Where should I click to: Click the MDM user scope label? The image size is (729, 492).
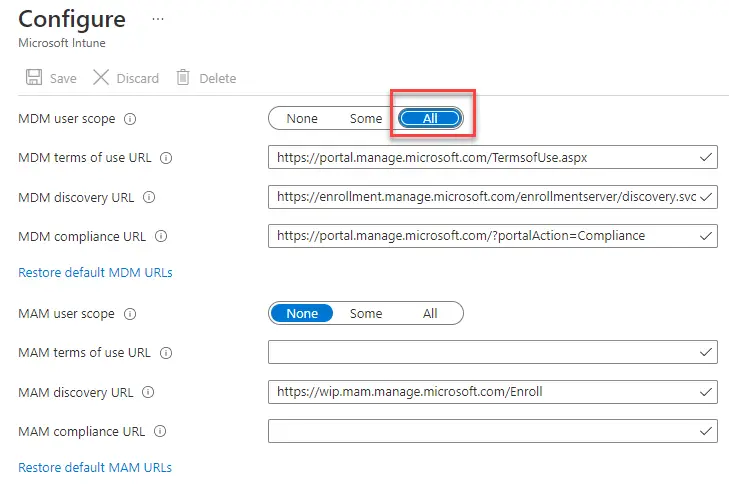(x=66, y=119)
